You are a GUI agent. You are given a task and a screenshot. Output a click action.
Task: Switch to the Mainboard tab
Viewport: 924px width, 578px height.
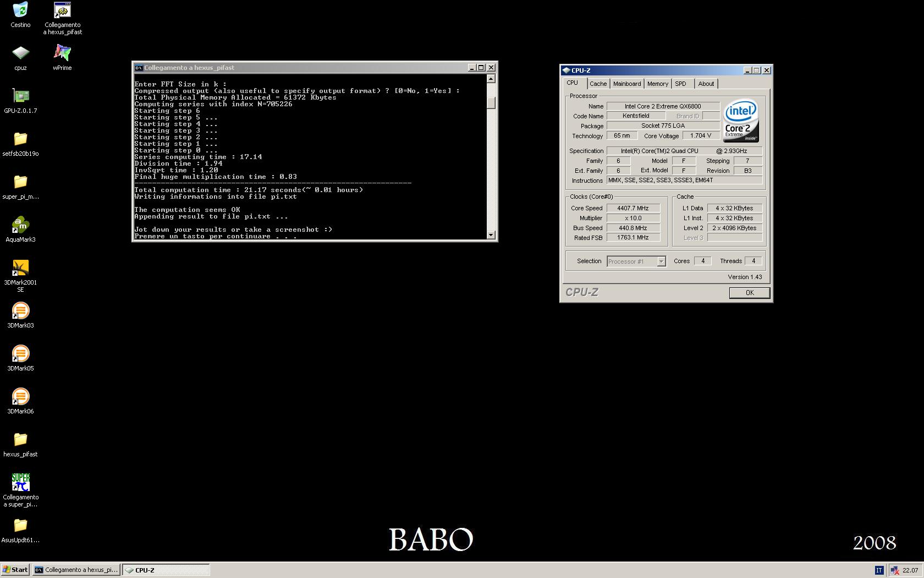pos(627,84)
